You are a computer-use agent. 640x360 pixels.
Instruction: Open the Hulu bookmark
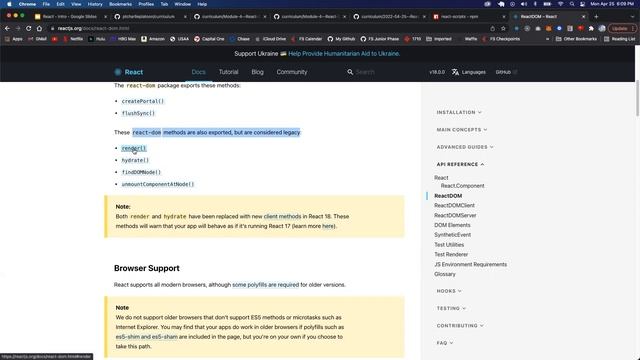97,39
